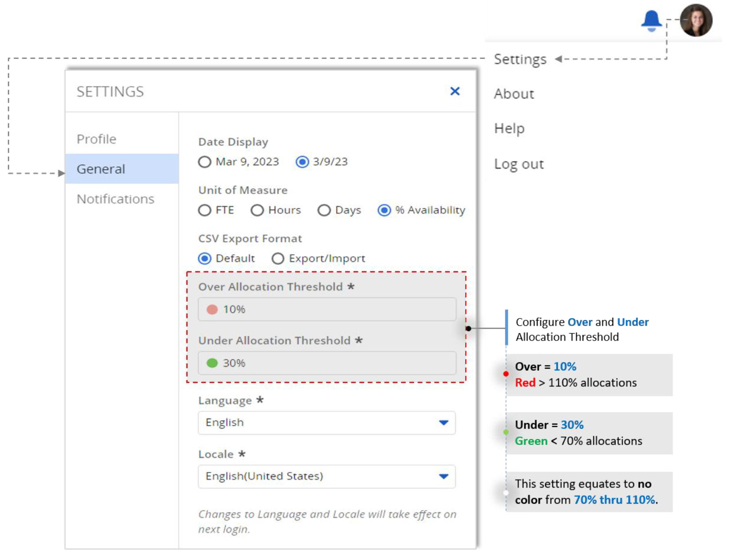Click the red dot in Over Allocation field
This screenshot has height=560, width=737.
213,309
